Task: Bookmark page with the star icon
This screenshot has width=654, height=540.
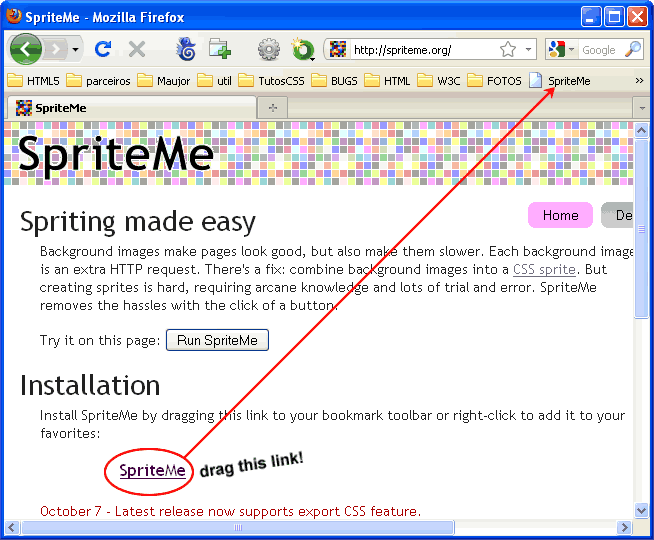Action: 508,49
